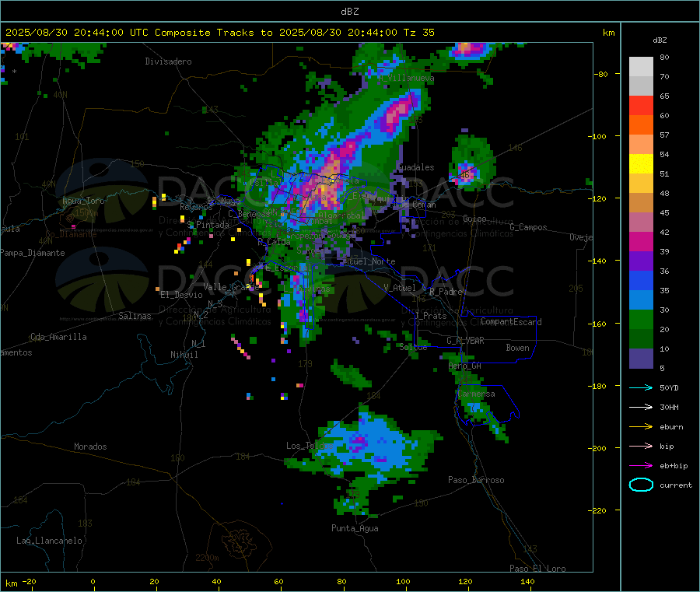Select the yellow 51-54 dBZ color band
700x592 pixels.
pyautogui.click(x=641, y=164)
